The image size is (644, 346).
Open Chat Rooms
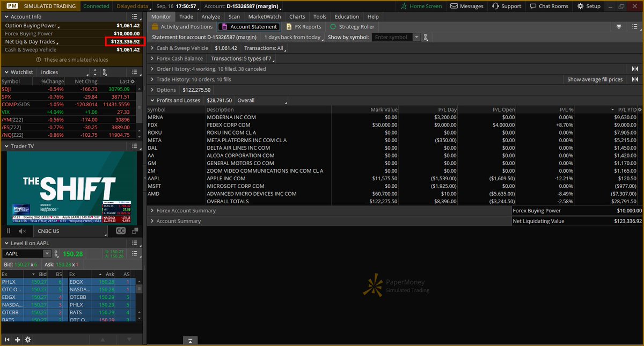tap(548, 6)
